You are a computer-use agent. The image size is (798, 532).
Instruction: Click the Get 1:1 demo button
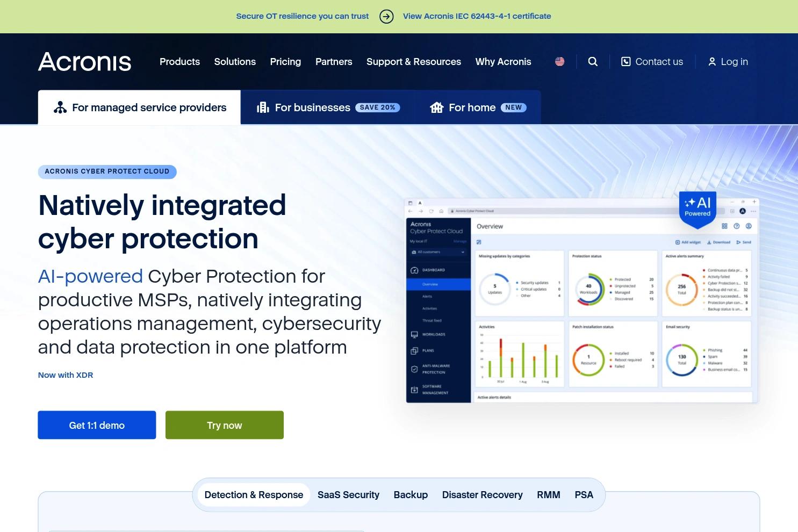tap(97, 425)
